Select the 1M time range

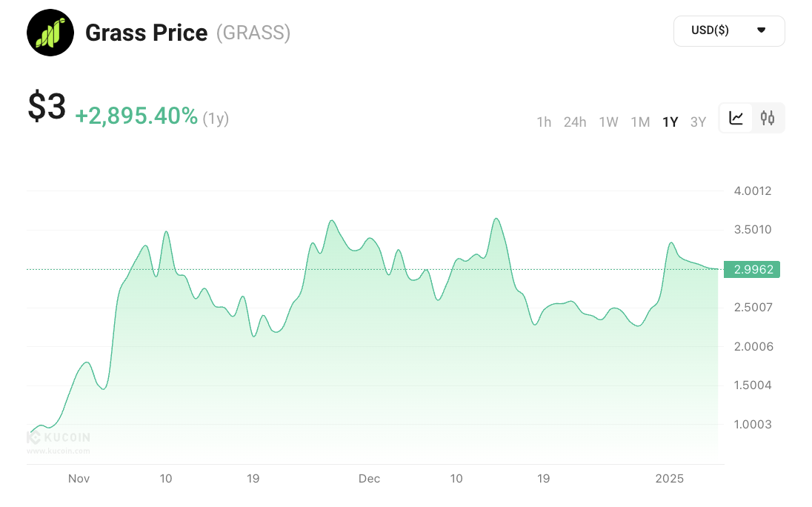pyautogui.click(x=640, y=122)
